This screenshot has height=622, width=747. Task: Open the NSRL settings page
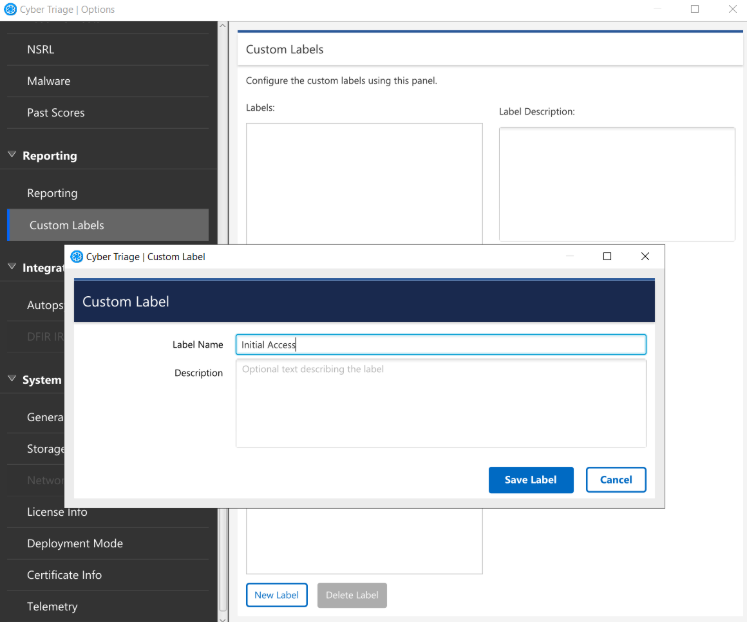tap(41, 49)
